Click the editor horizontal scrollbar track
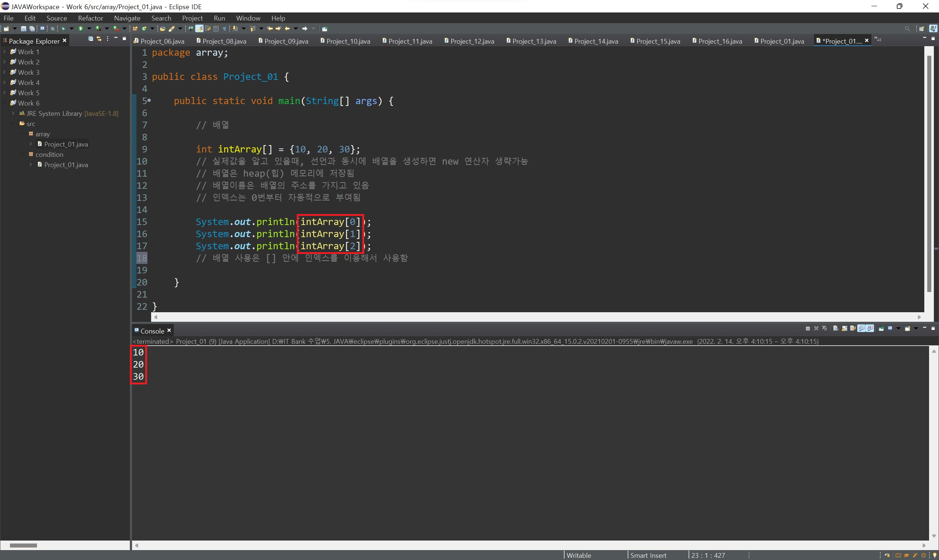This screenshot has width=939, height=560. click(x=529, y=317)
